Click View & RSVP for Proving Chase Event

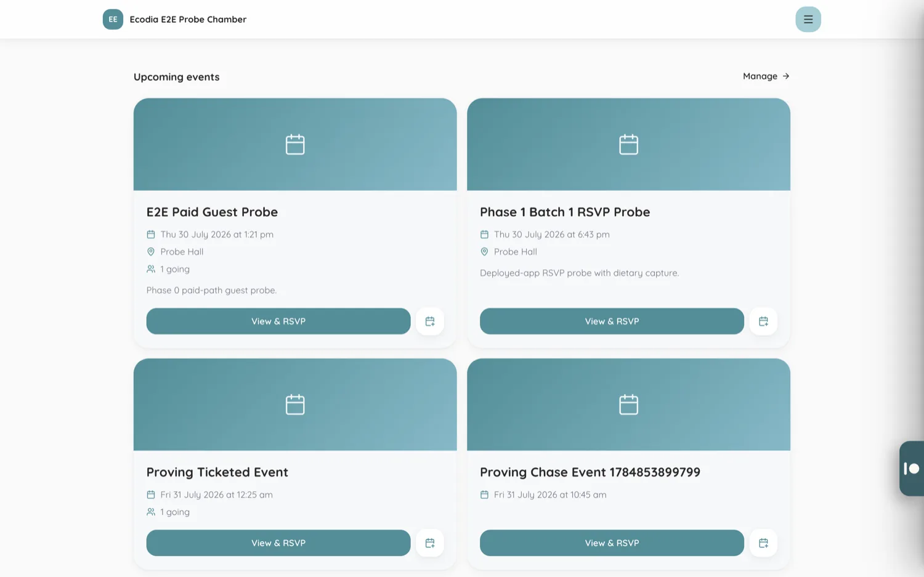click(612, 543)
